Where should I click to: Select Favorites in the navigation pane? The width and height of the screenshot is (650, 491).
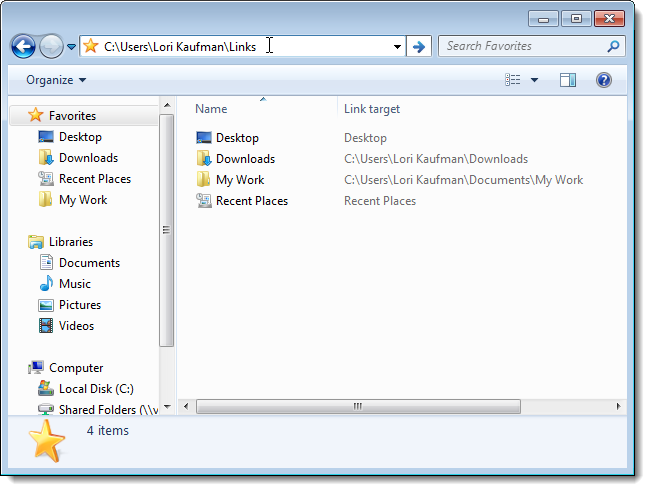(72, 115)
